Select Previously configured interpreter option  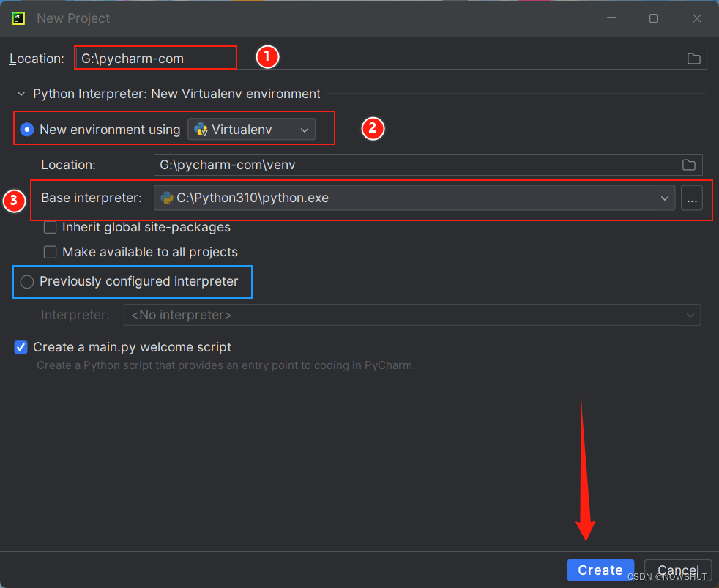(x=27, y=282)
